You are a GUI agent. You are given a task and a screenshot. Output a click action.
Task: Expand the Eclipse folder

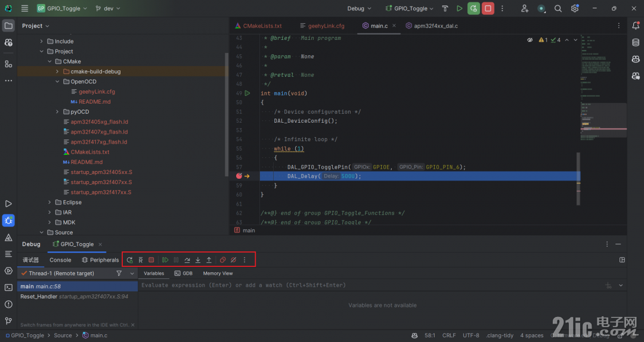click(49, 202)
